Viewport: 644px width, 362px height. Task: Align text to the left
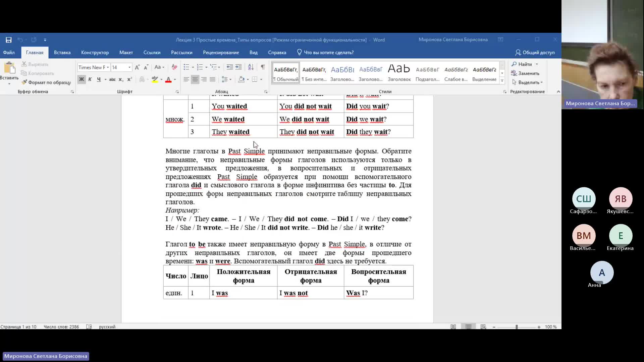186,79
